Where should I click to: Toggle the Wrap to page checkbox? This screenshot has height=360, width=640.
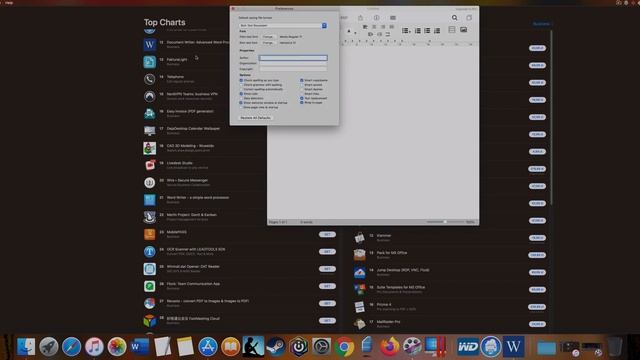[x=302, y=102]
